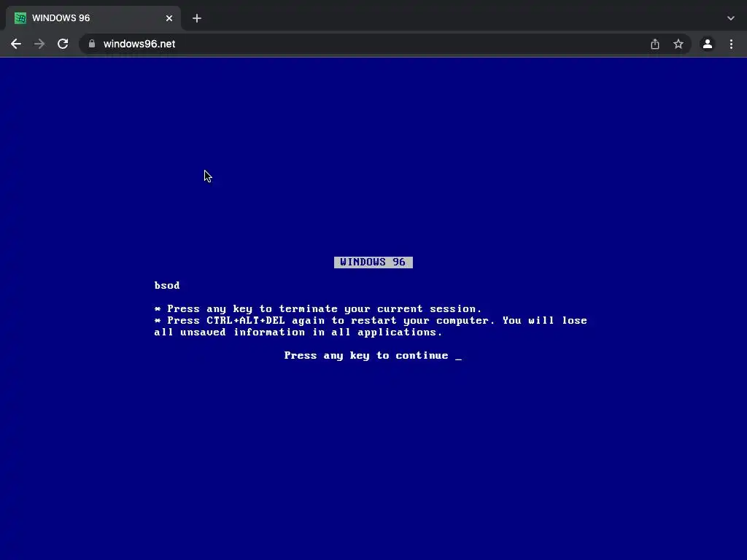The height and width of the screenshot is (560, 747).
Task: Click the share page icon
Action: coord(655,44)
